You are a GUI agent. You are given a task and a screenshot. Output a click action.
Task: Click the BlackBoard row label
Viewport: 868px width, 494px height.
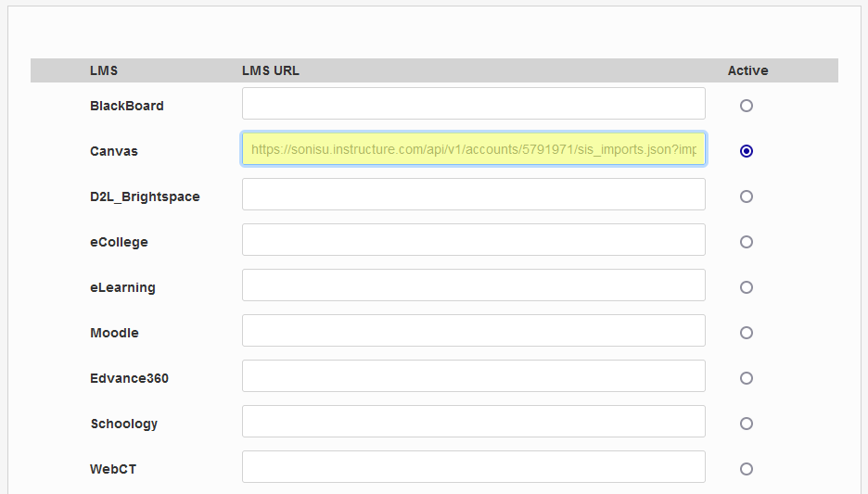127,106
